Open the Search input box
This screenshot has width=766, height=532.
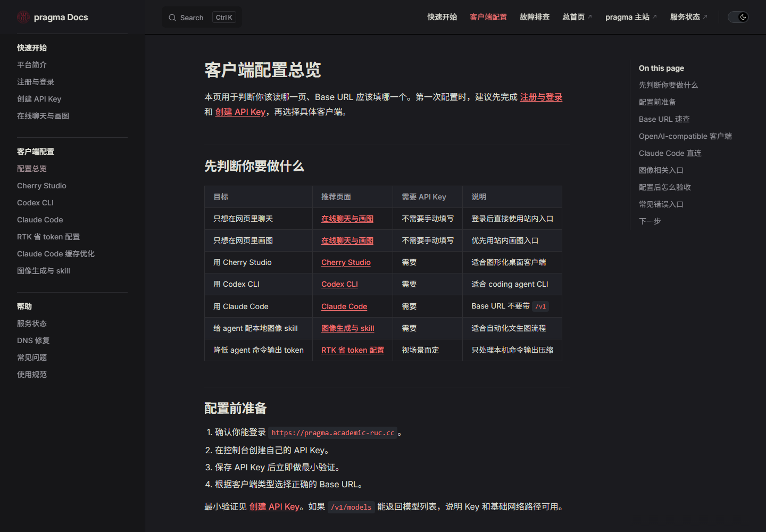click(x=202, y=18)
